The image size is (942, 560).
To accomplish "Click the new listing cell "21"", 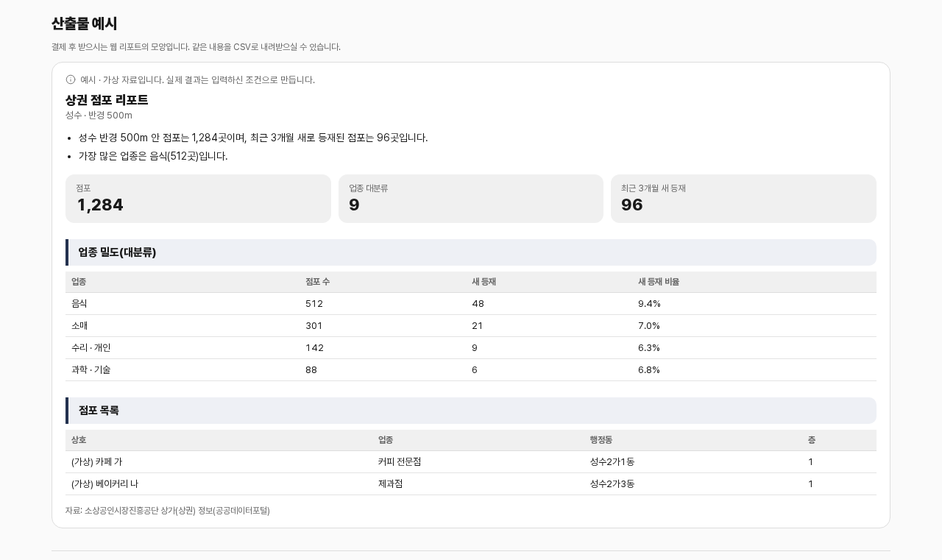I will pos(477,326).
